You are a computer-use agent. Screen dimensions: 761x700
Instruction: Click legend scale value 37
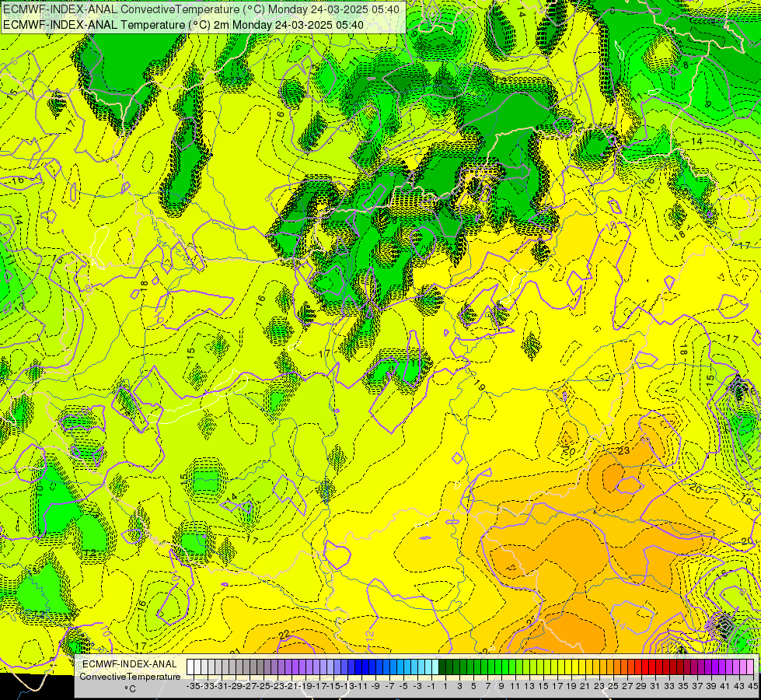tap(697, 687)
